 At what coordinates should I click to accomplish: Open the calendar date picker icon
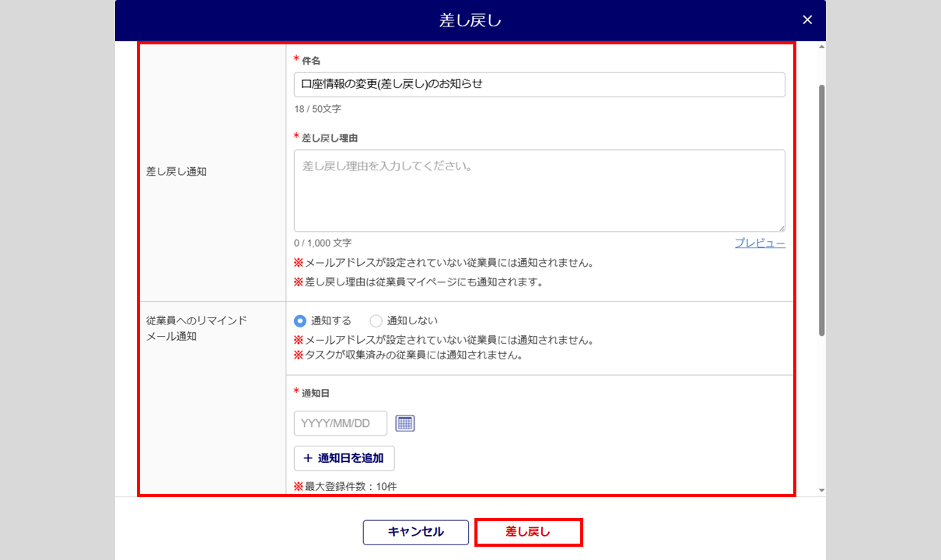(404, 423)
